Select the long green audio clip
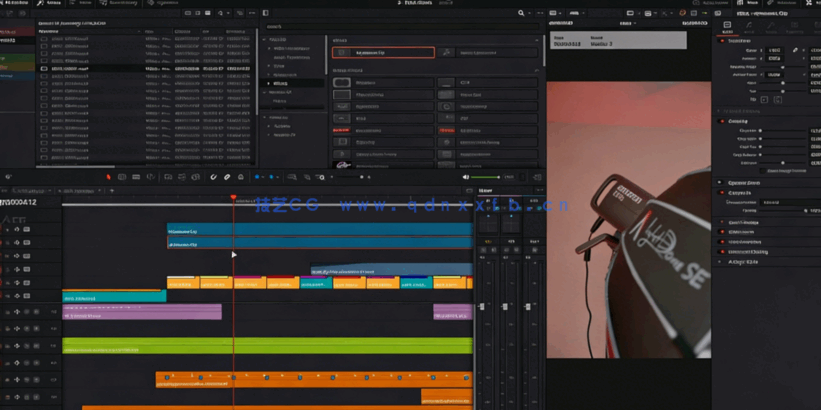 267,346
